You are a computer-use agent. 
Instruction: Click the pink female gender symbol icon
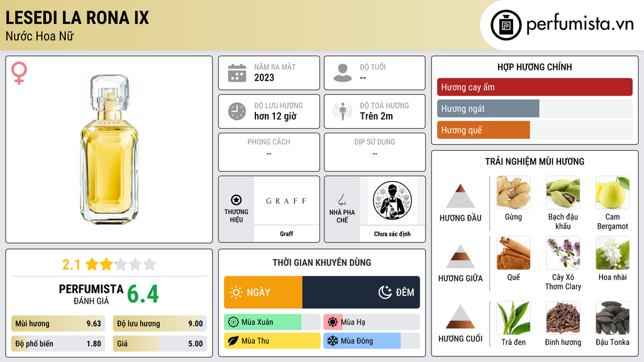(x=19, y=73)
